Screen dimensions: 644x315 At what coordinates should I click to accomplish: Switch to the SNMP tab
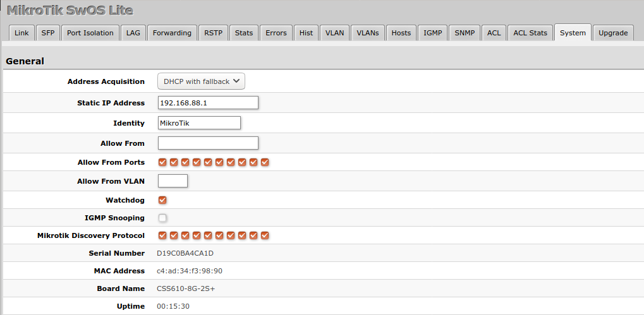click(465, 33)
